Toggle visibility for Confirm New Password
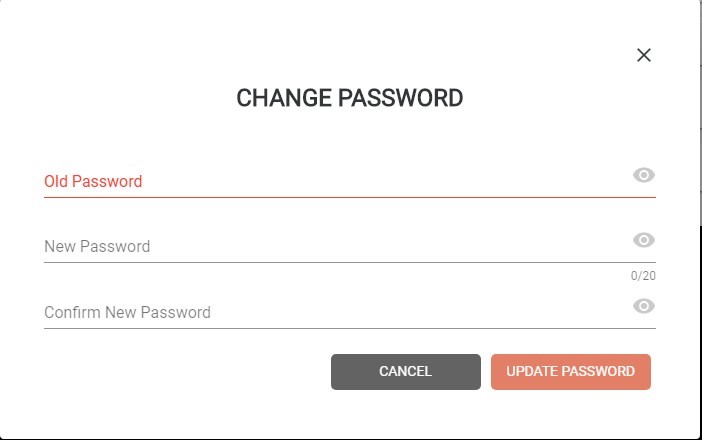The height and width of the screenshot is (440, 702). tap(644, 306)
